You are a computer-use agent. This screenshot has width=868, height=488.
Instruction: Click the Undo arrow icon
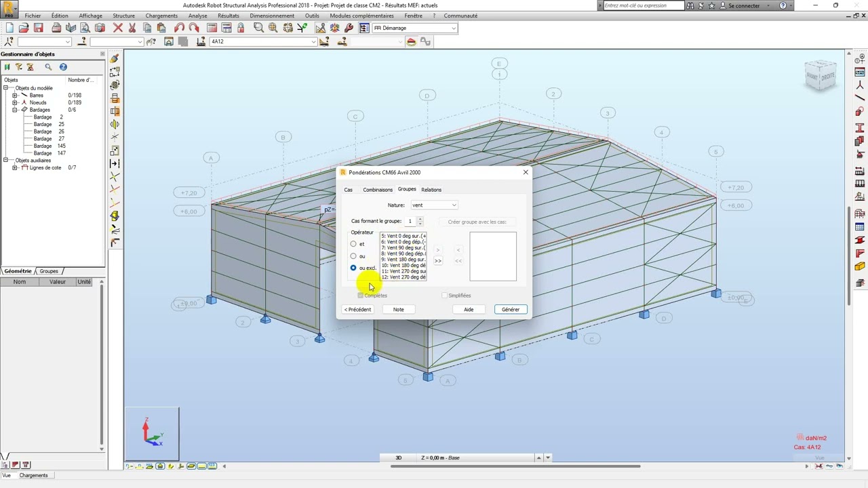[180, 28]
